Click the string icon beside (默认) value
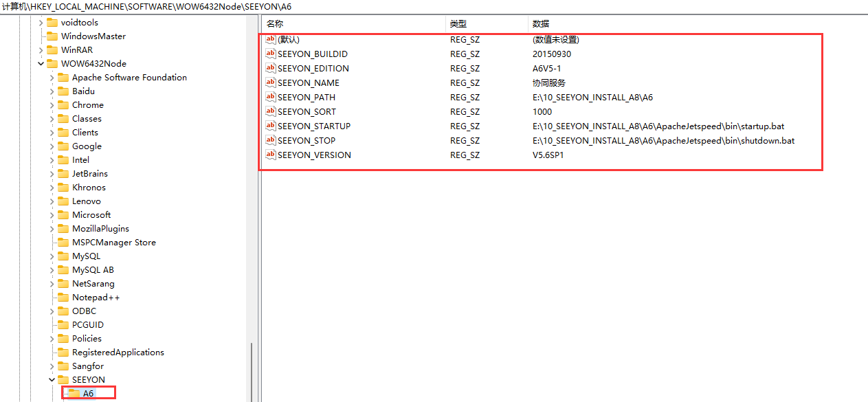 271,39
